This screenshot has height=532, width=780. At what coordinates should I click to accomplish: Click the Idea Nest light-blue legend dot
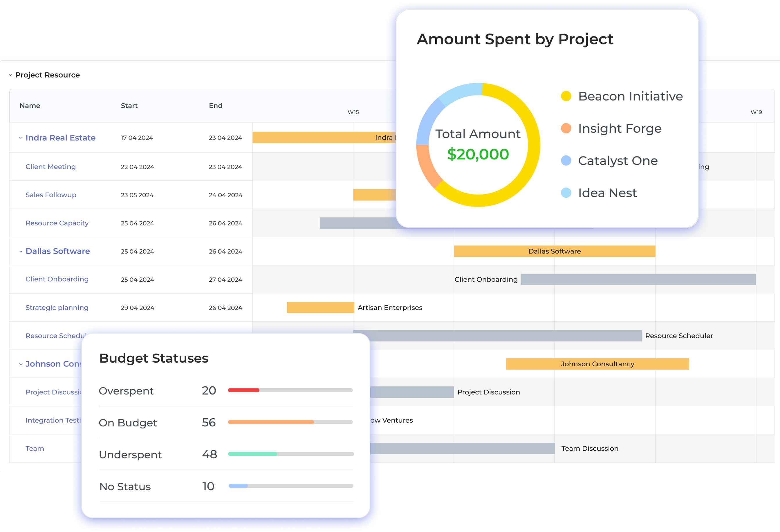(566, 193)
